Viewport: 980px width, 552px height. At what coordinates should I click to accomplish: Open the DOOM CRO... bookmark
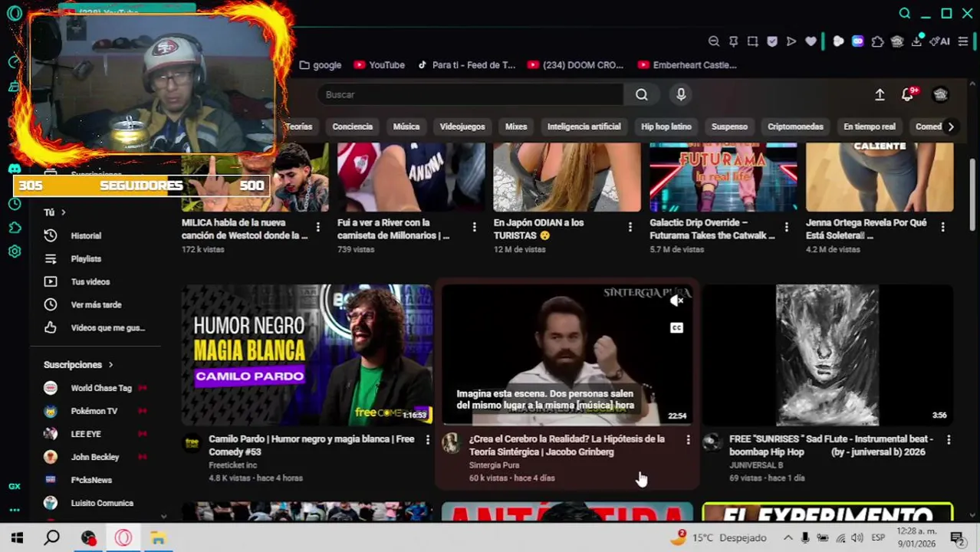point(575,65)
